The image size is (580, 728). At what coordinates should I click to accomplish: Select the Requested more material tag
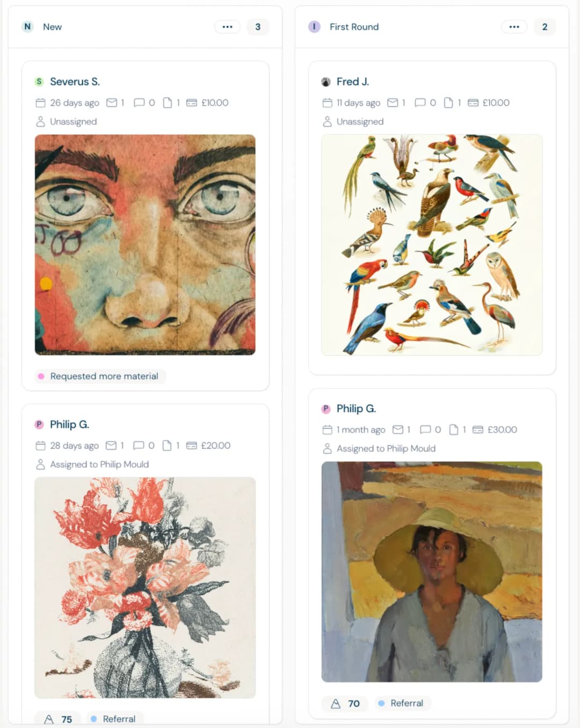(x=100, y=376)
